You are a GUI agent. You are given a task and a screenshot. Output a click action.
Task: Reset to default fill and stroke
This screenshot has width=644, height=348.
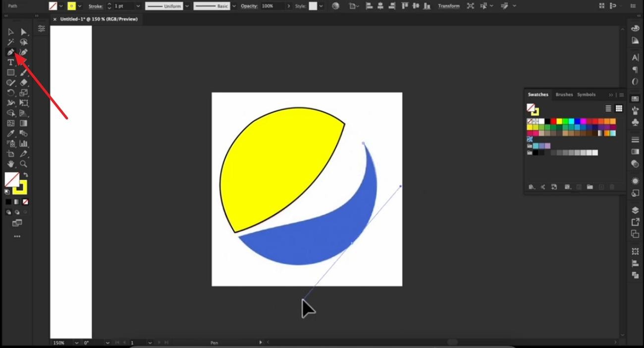[x=7, y=192]
